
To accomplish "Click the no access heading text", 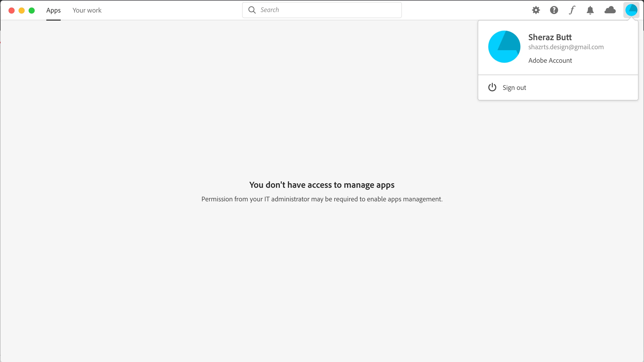I will pyautogui.click(x=322, y=185).
